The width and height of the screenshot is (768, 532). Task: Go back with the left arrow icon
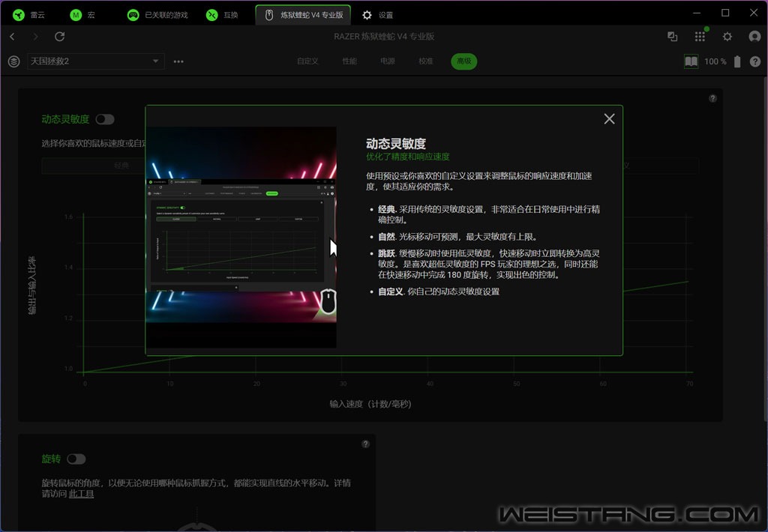(x=12, y=37)
